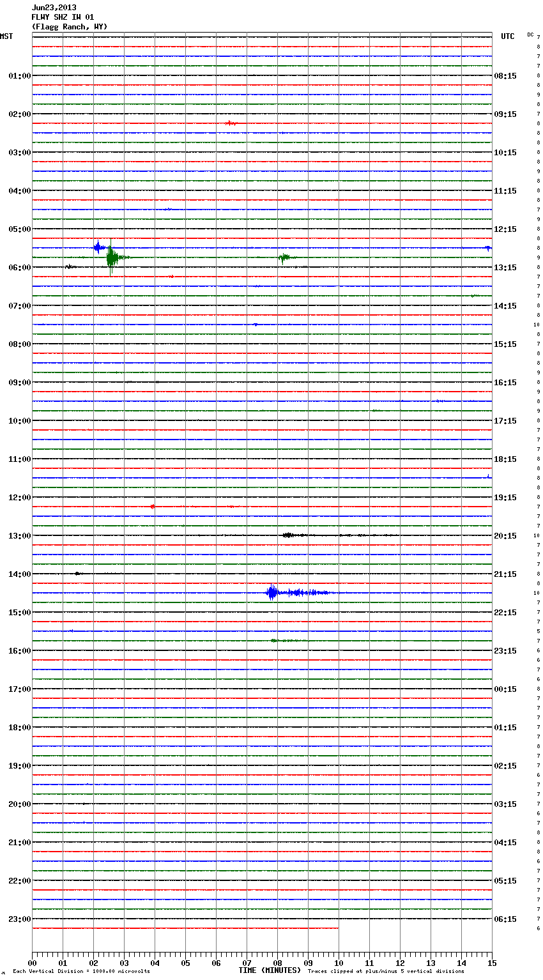Select the station code FLWY SHZ IW 01
Image resolution: width=543 pixels, height=980 pixels.
point(63,17)
